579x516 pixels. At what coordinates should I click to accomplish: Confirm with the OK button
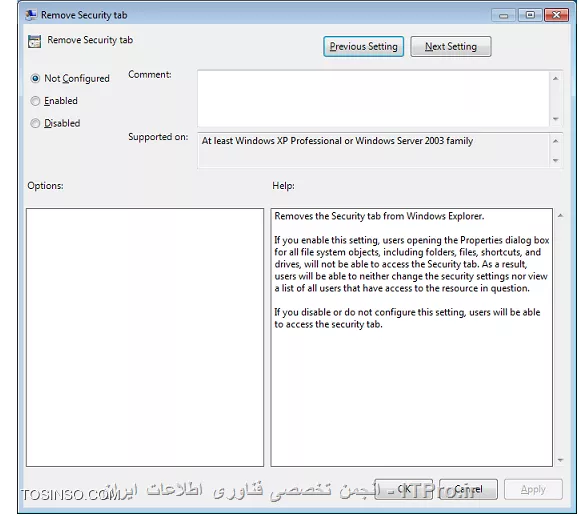point(404,489)
